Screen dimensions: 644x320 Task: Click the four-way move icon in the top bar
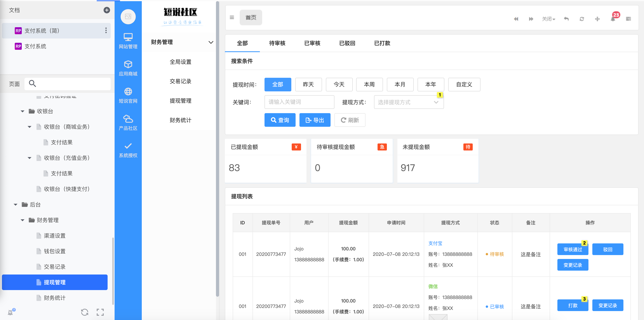click(x=597, y=19)
